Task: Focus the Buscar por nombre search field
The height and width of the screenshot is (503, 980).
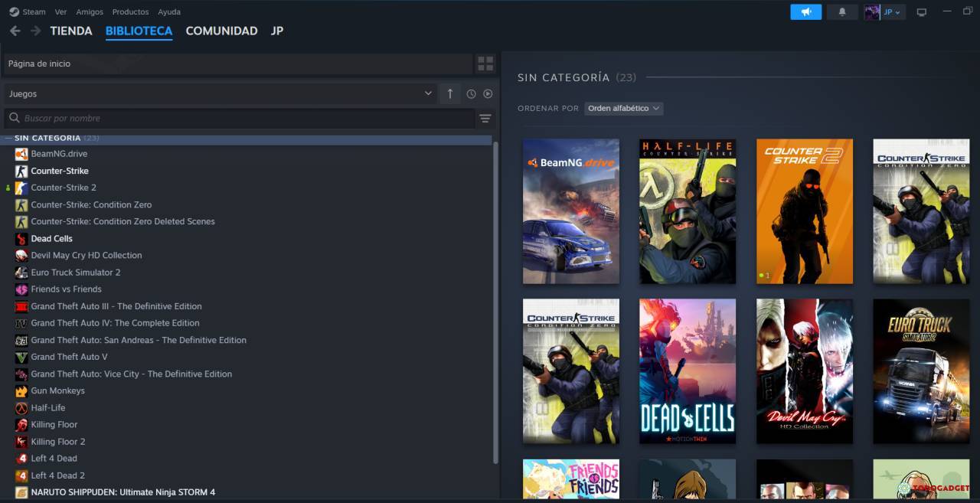Action: 240,118
